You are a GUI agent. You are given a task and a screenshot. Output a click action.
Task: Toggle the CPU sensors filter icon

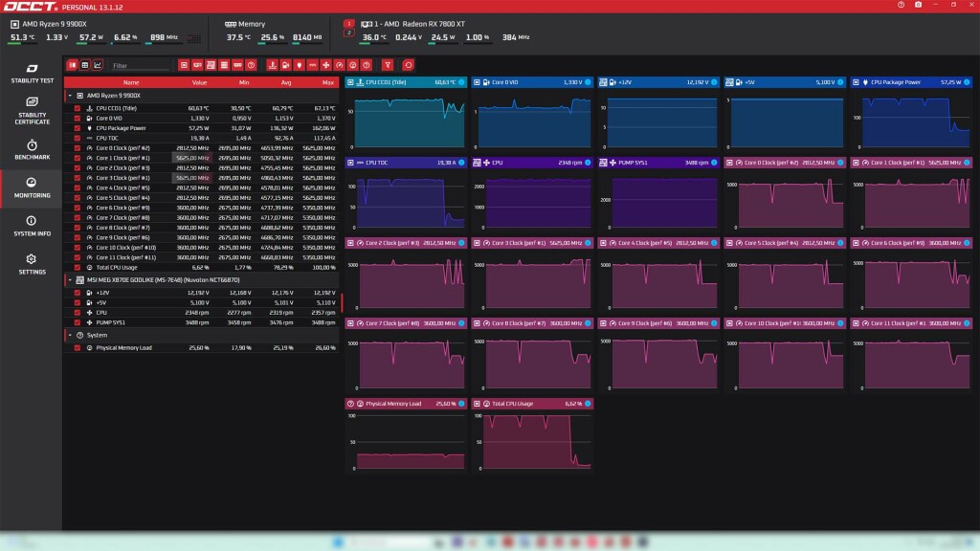pos(184,65)
